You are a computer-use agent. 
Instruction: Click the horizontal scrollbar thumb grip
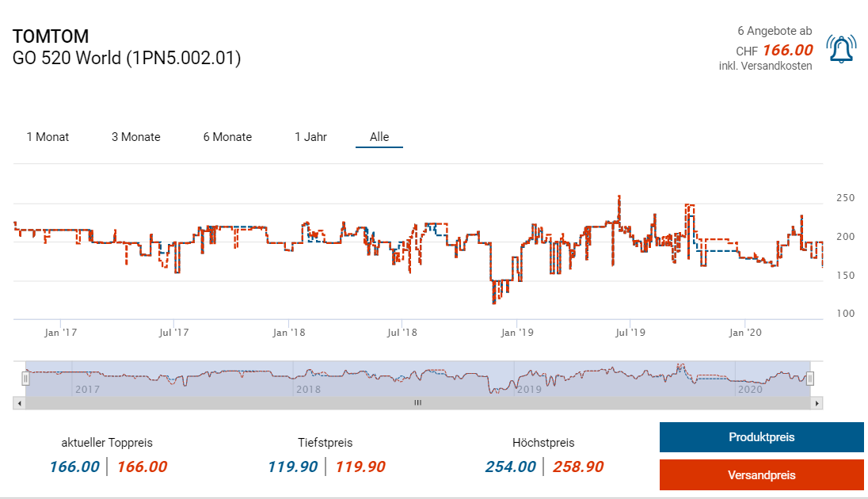click(418, 403)
